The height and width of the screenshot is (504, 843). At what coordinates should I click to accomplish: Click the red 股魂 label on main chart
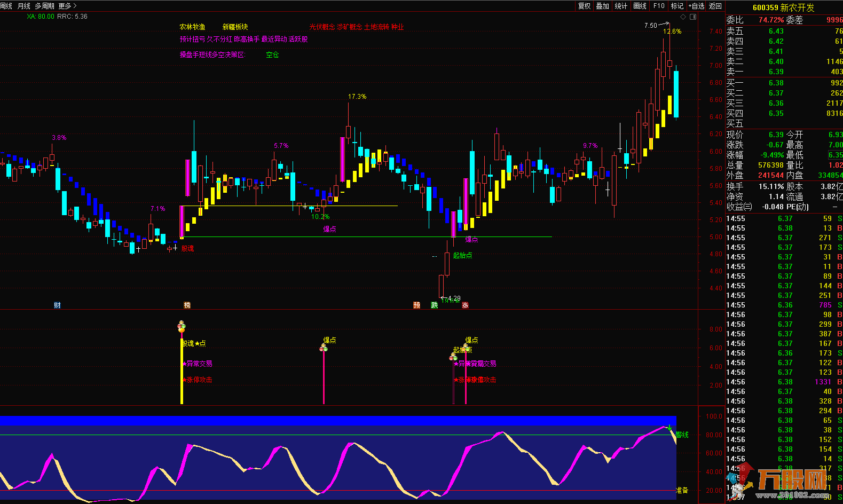click(187, 248)
